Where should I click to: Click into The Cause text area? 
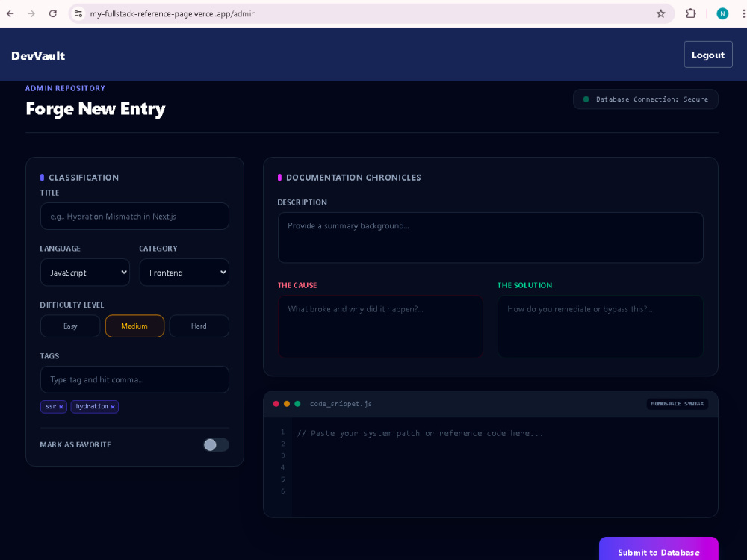click(x=381, y=326)
